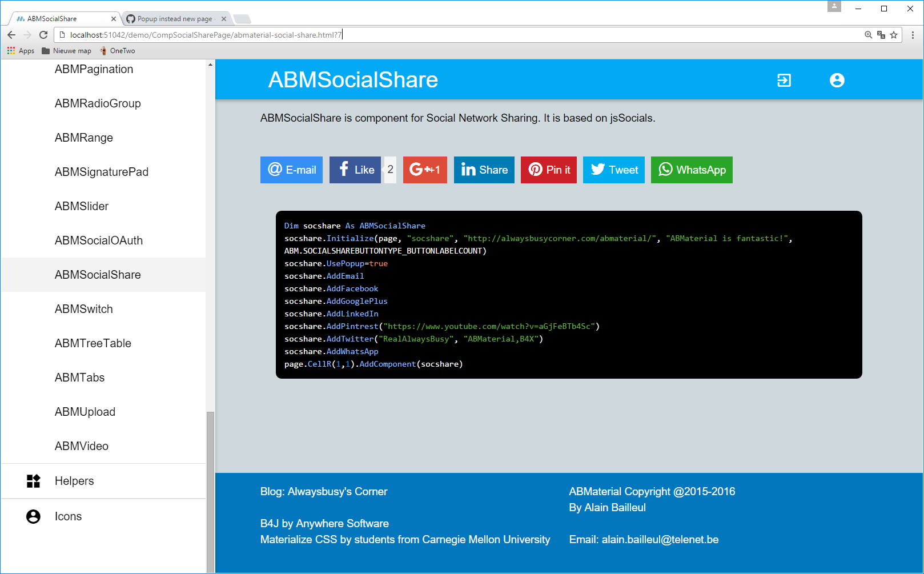Click the Email alain.bailleul@telenet.be text

644,540
